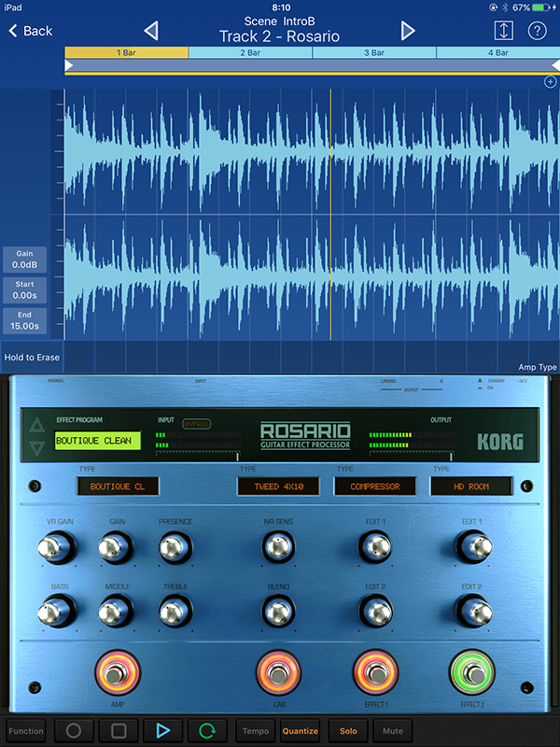This screenshot has height=747, width=560.
Task: Click the MIDDLE knob
Action: coord(116,612)
